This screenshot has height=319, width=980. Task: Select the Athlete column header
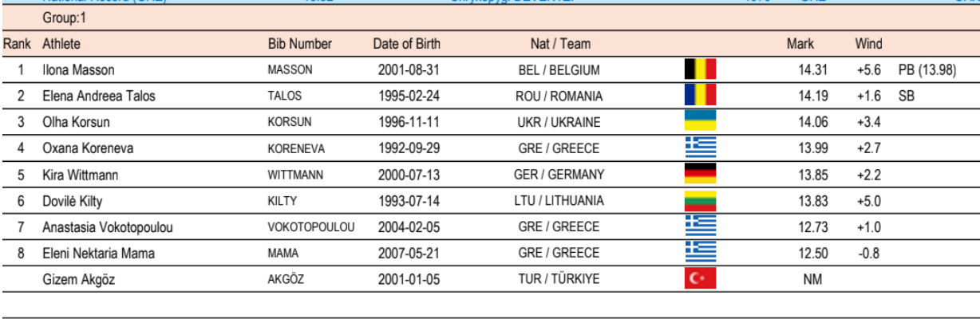point(61,44)
